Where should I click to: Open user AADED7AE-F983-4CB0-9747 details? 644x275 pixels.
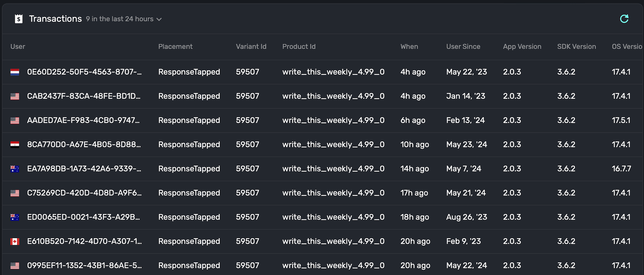click(83, 120)
